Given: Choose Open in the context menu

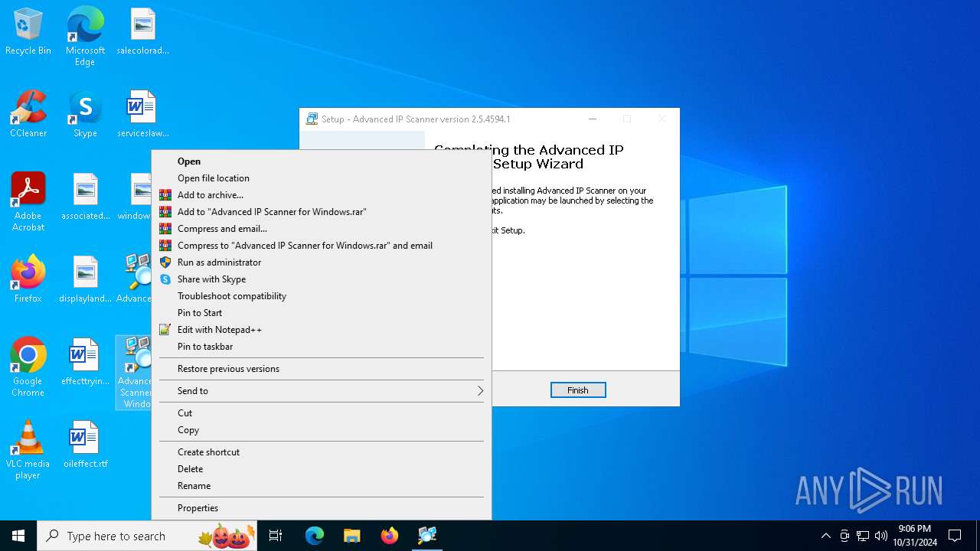Looking at the screenshot, I should (x=322, y=161).
